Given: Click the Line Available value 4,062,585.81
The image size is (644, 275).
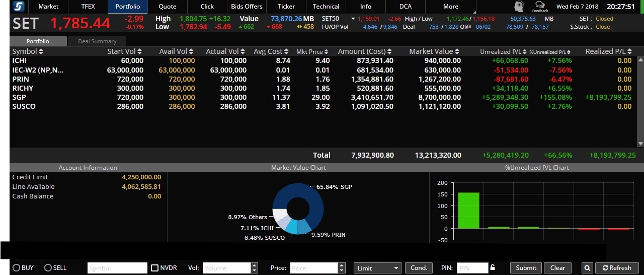Looking at the screenshot, I should point(141,187).
